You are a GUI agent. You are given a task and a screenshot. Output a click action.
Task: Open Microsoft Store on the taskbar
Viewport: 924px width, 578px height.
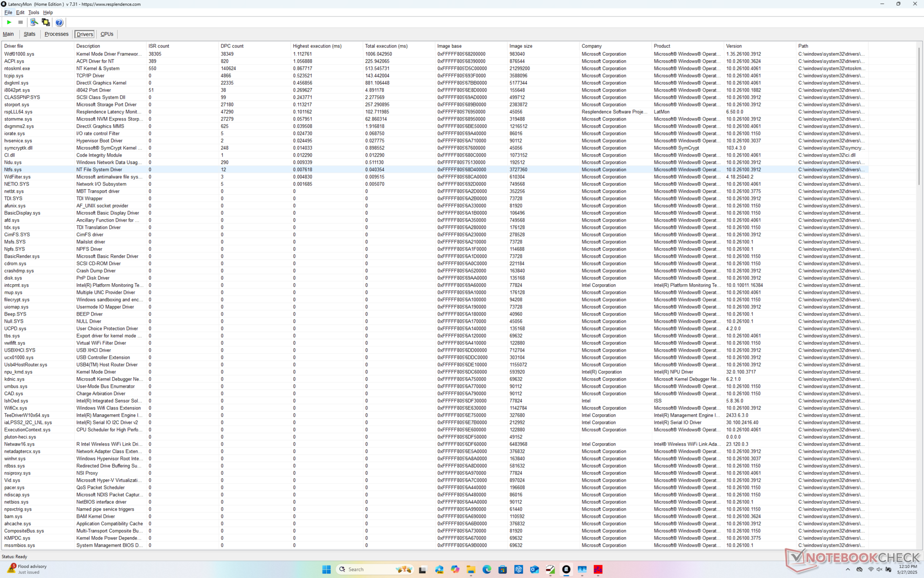click(x=502, y=569)
